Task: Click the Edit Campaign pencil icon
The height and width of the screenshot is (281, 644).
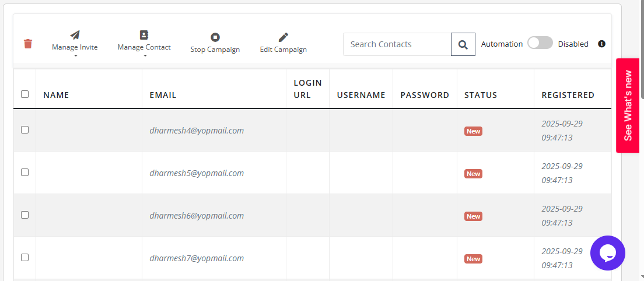Action: [283, 37]
